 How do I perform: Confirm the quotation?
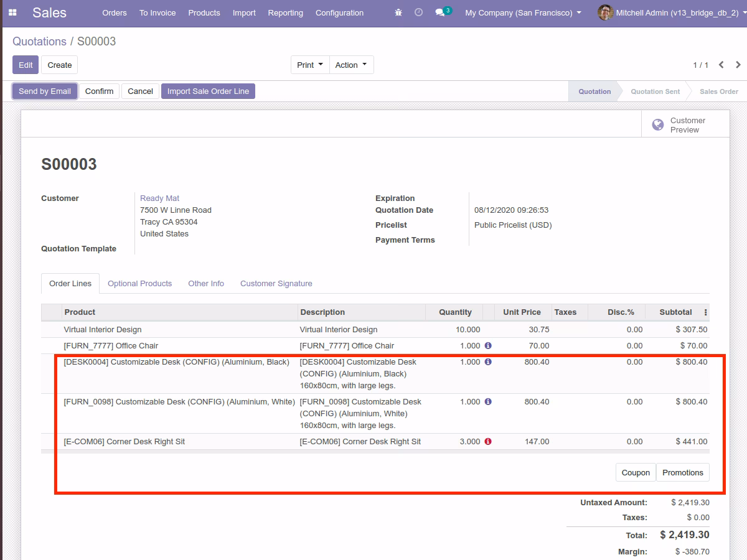click(99, 91)
